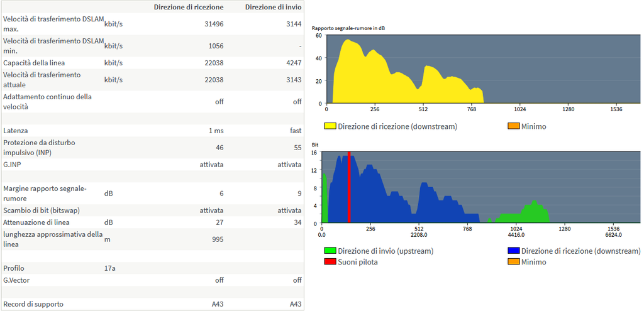This screenshot has height=311, width=644.
Task: Click the yellow downstream legend swatch
Action: click(330, 126)
